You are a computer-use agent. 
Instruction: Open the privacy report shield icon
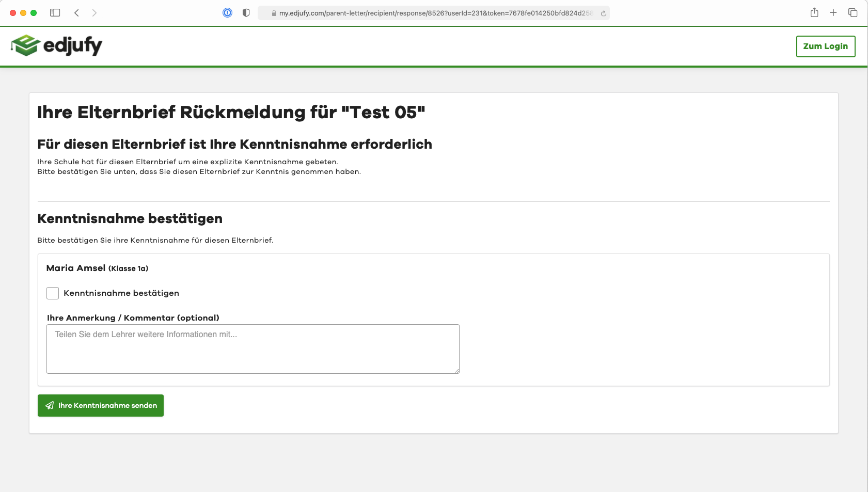coord(246,13)
